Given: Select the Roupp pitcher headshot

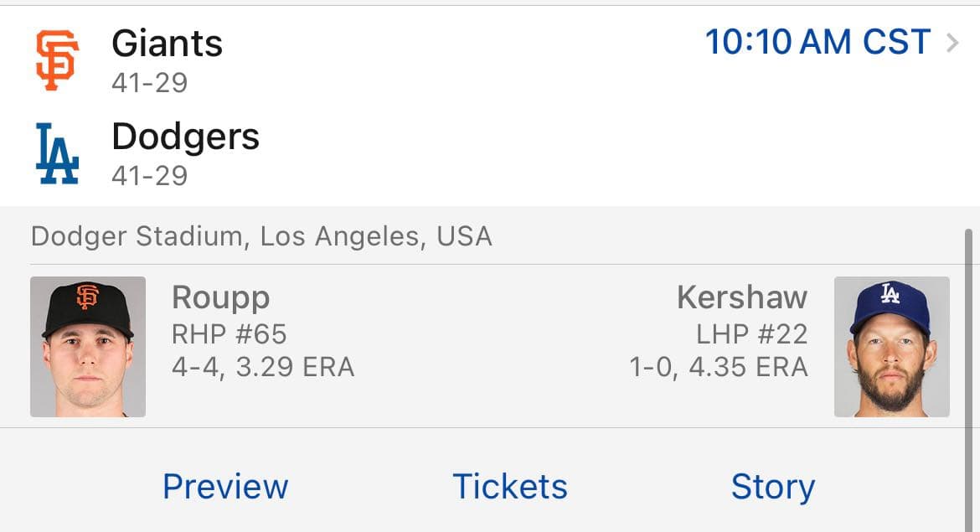Looking at the screenshot, I should tap(88, 346).
